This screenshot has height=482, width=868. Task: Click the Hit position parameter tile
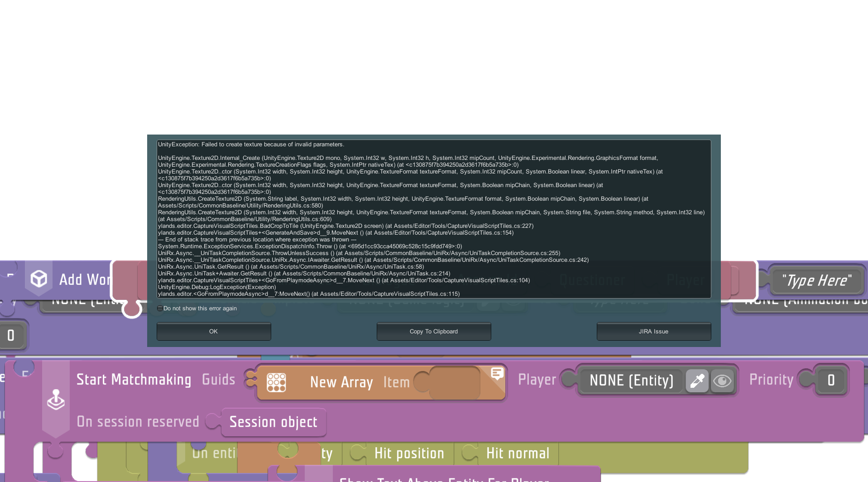(x=409, y=453)
